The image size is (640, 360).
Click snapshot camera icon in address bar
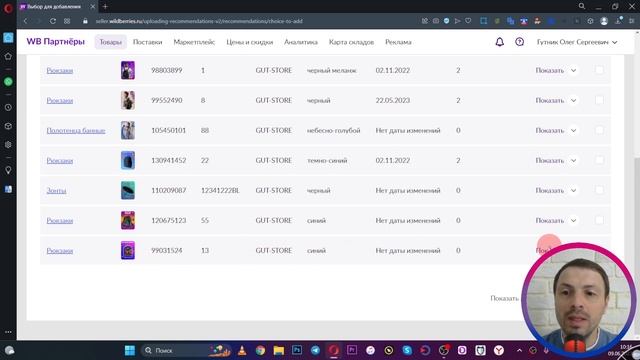point(436,21)
